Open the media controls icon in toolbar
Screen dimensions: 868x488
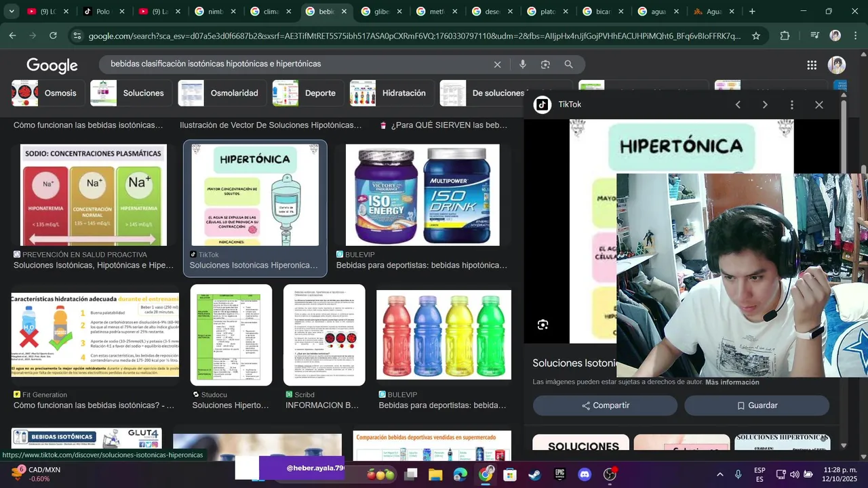(815, 36)
